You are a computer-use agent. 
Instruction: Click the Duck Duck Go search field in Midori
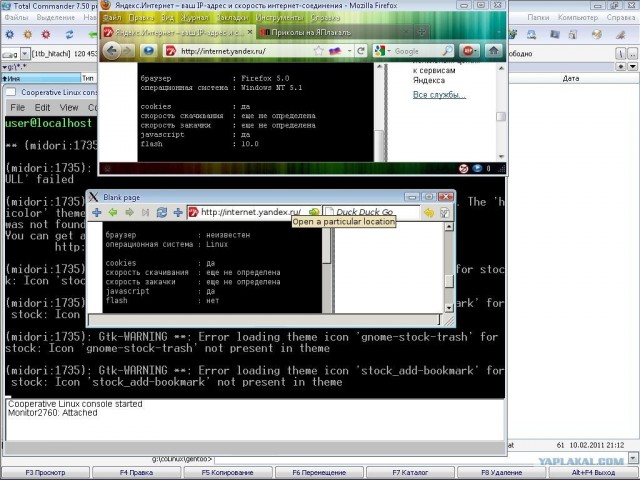pos(371,212)
